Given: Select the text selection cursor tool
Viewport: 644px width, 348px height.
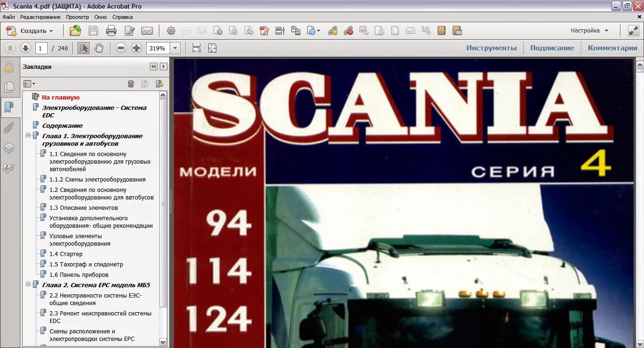Looking at the screenshot, I should tap(83, 48).
